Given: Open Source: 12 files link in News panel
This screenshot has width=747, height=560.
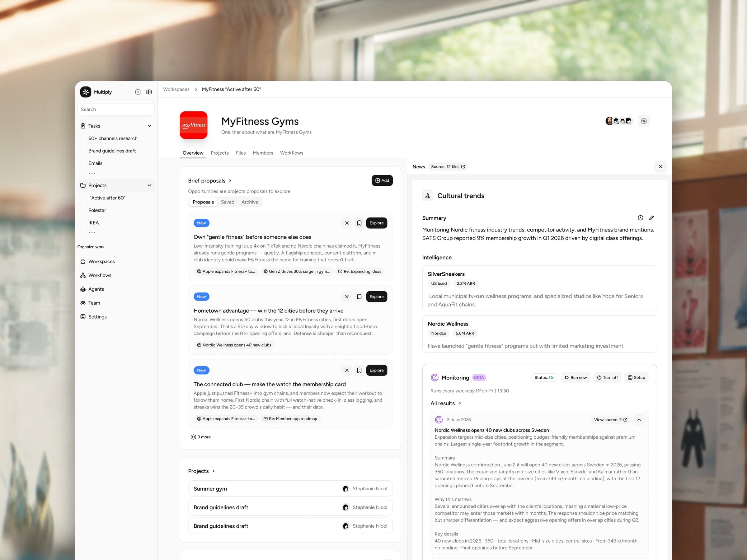Looking at the screenshot, I should tap(448, 167).
